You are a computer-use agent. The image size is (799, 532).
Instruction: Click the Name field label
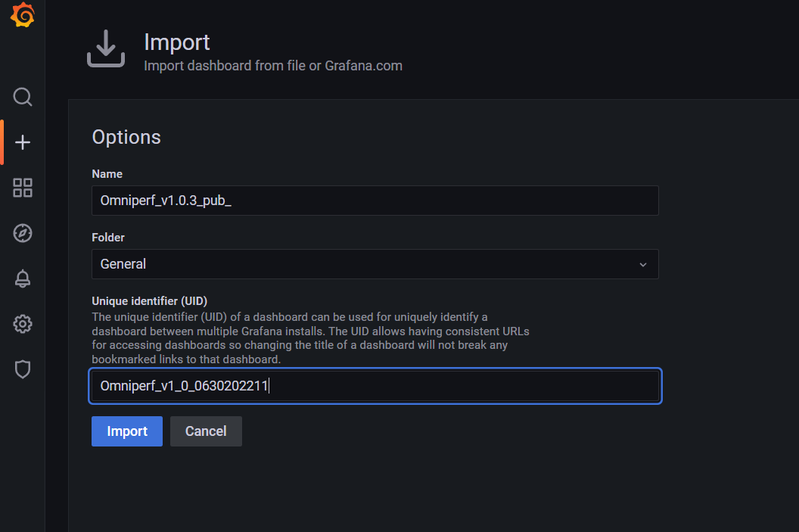[107, 174]
